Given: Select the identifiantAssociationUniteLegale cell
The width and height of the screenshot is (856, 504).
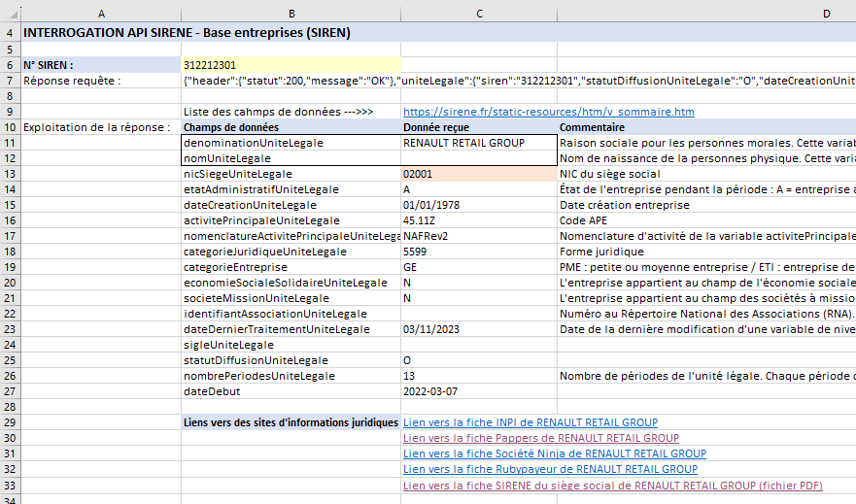Looking at the screenshot, I should (x=291, y=314).
